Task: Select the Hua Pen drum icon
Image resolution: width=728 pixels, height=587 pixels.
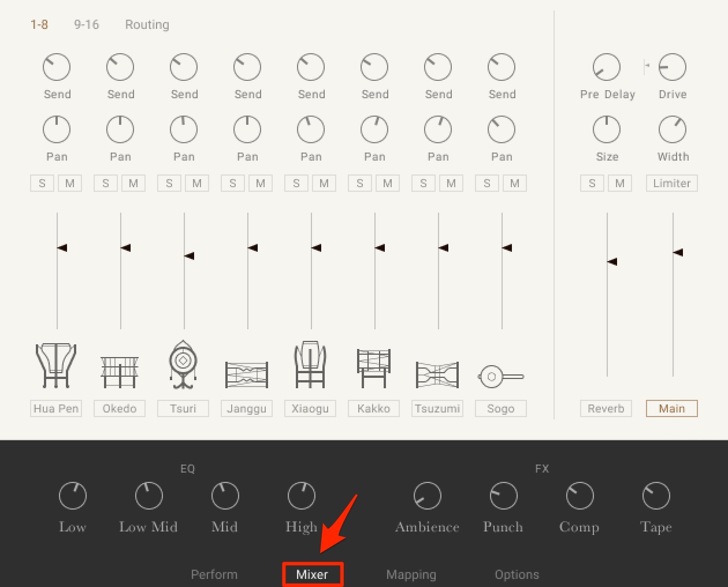Action: pos(56,365)
